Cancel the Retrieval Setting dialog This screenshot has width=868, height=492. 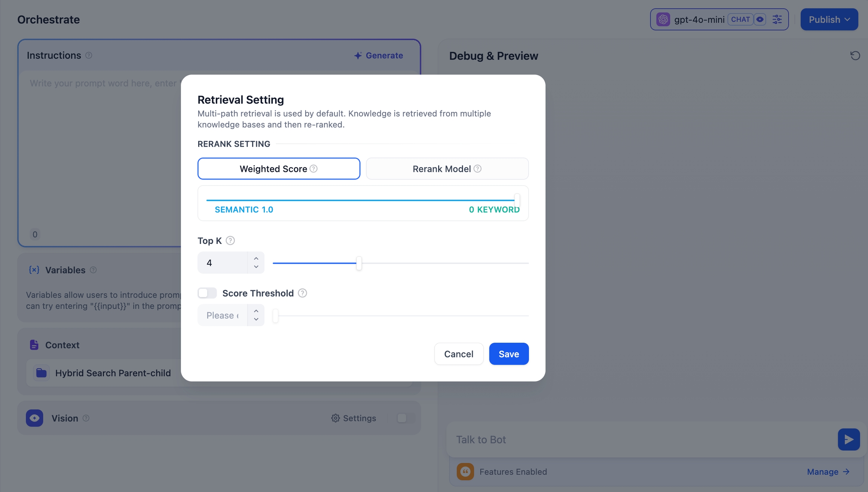point(458,354)
